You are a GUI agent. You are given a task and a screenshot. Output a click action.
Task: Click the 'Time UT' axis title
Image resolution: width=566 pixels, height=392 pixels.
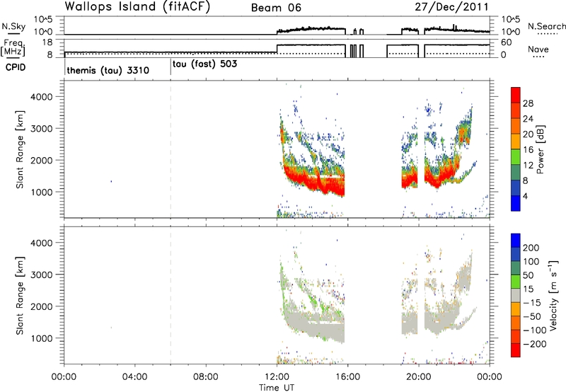pyautogui.click(x=277, y=388)
